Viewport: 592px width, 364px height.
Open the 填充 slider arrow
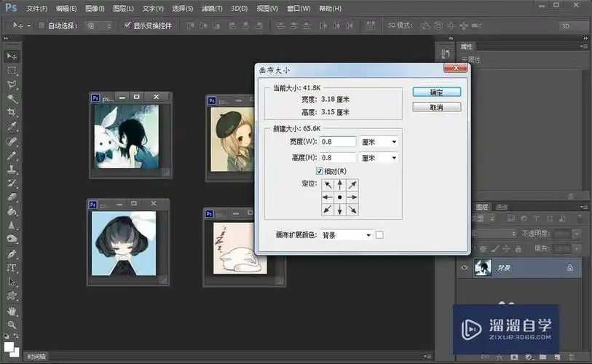click(577, 248)
